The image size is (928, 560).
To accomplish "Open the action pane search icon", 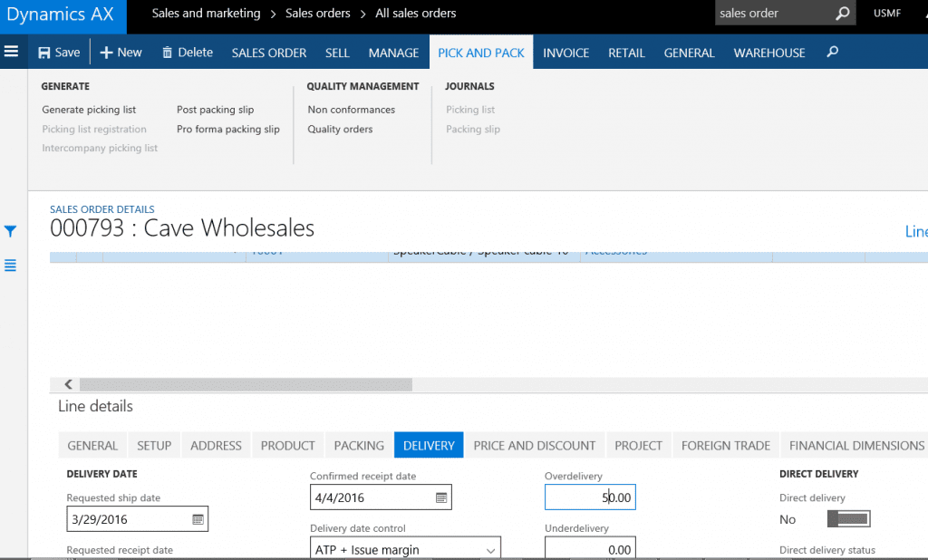I will [833, 53].
